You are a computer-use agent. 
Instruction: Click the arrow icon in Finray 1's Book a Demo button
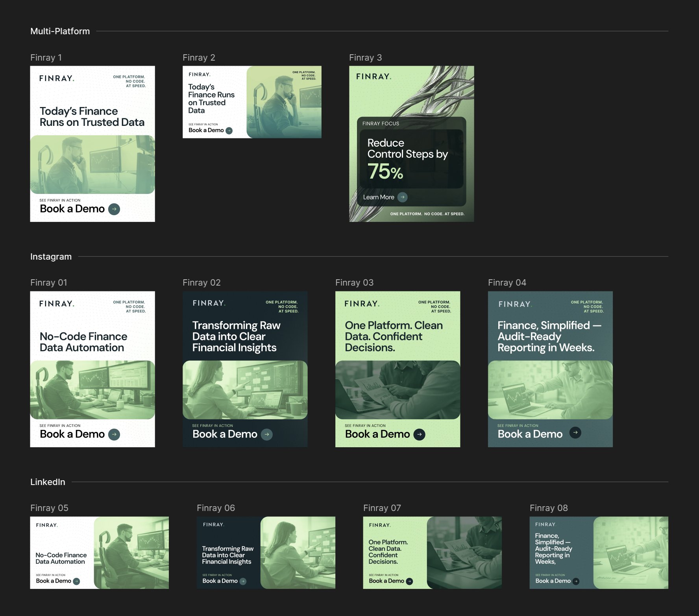[114, 209]
